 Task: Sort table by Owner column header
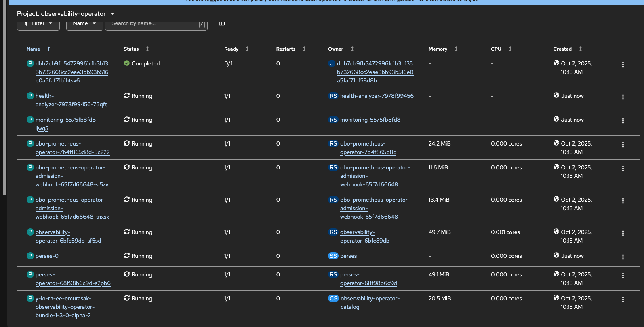336,49
